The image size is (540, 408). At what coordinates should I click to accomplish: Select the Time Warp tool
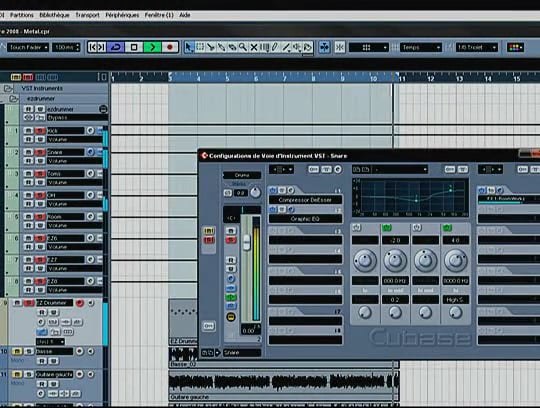pos(264,47)
